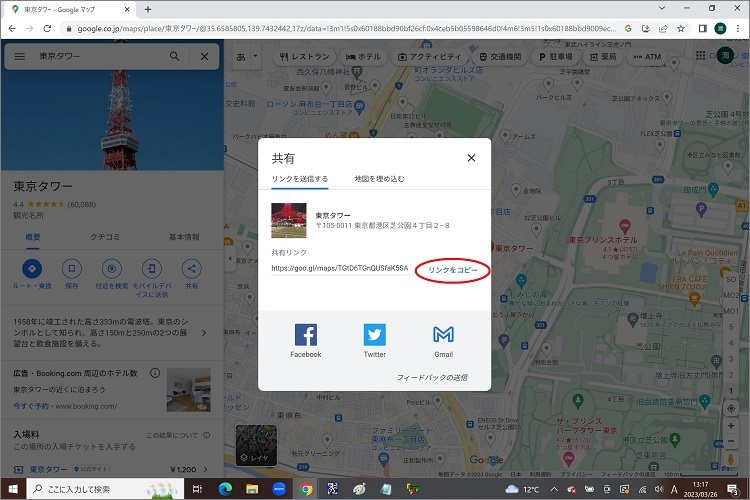Open the Google apps grid icon
Viewport: 750px width, 500px height.
[700, 56]
